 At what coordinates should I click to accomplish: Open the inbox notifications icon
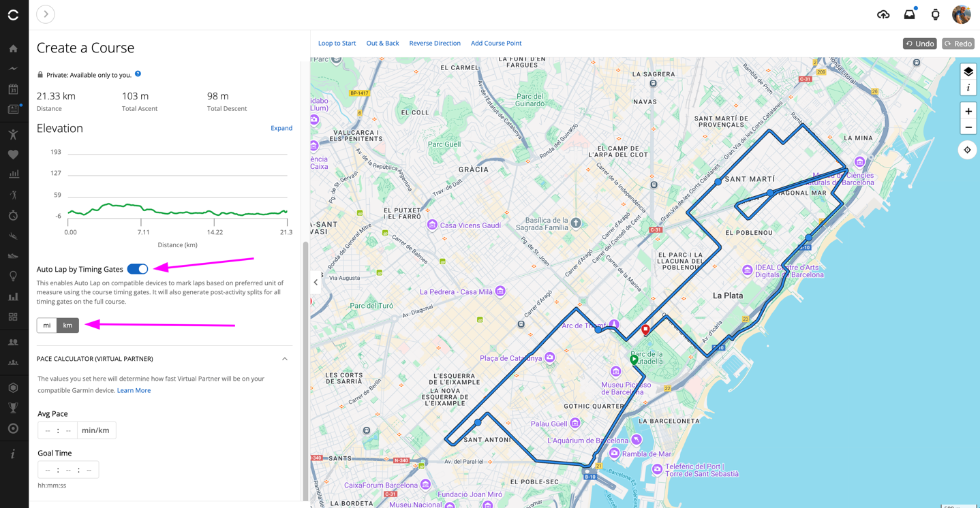(909, 14)
